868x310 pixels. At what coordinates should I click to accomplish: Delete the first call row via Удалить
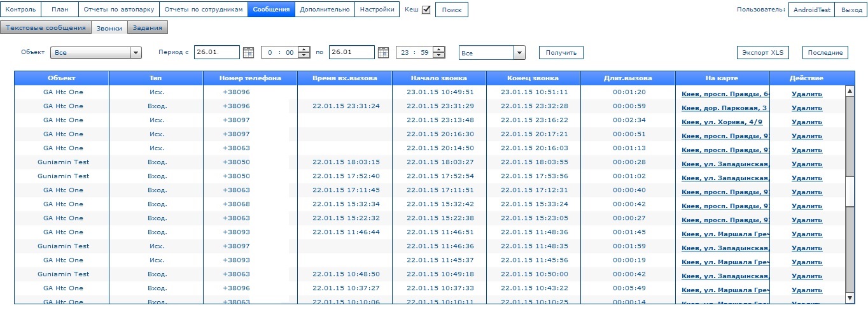(806, 94)
